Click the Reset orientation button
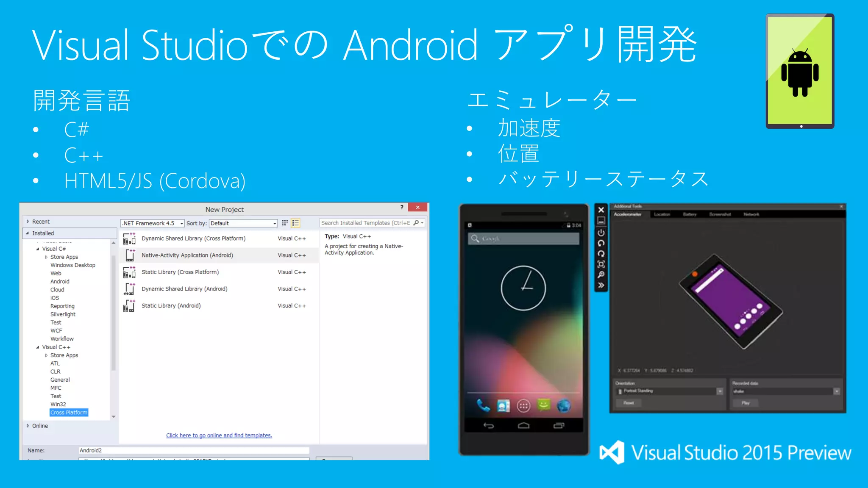Viewport: 868px width, 488px height. (629, 403)
